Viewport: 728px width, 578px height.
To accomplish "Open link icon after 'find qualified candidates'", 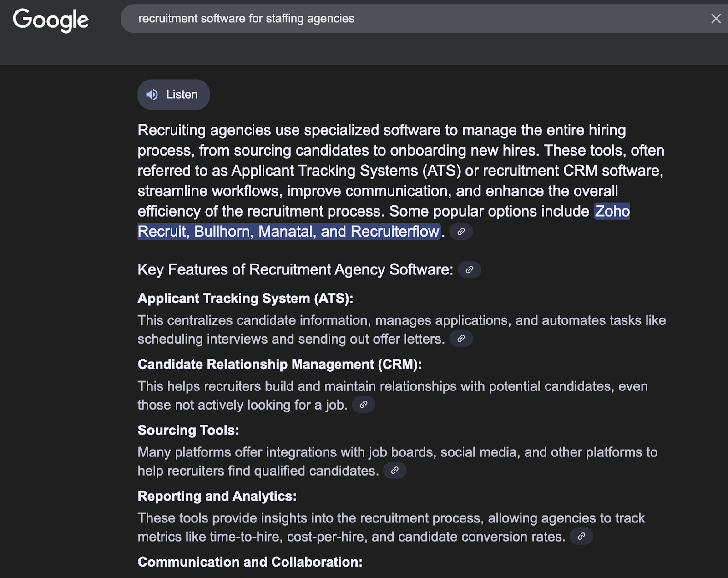I will click(x=395, y=471).
